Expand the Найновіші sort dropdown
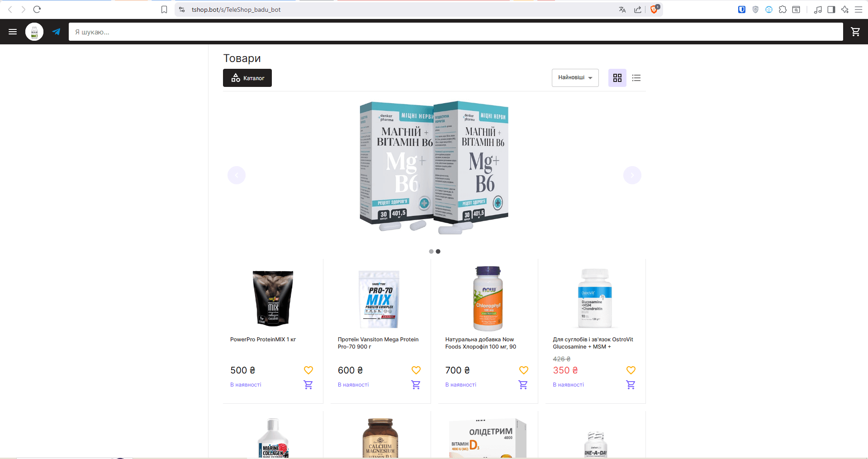 click(575, 78)
